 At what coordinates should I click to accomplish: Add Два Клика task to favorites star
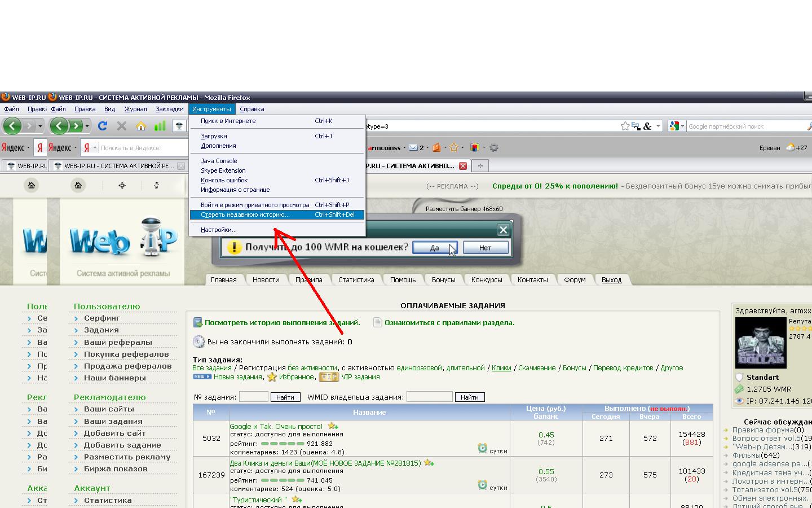click(x=429, y=463)
